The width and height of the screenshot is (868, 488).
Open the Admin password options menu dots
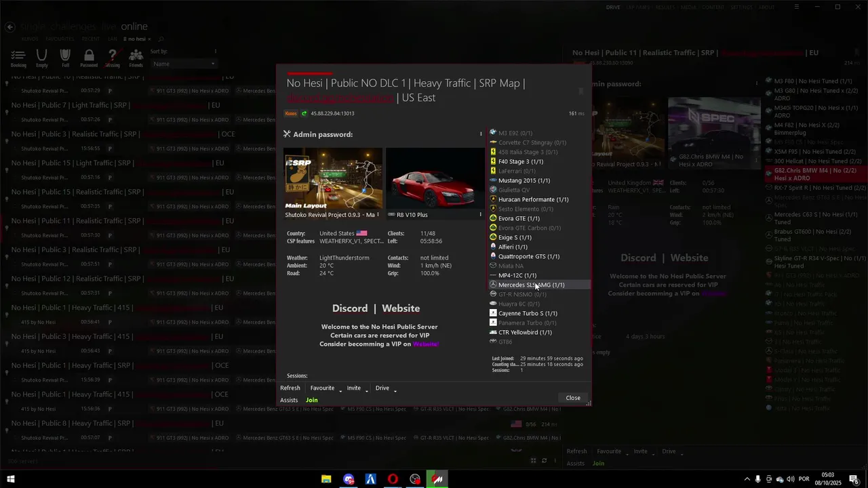click(x=481, y=134)
